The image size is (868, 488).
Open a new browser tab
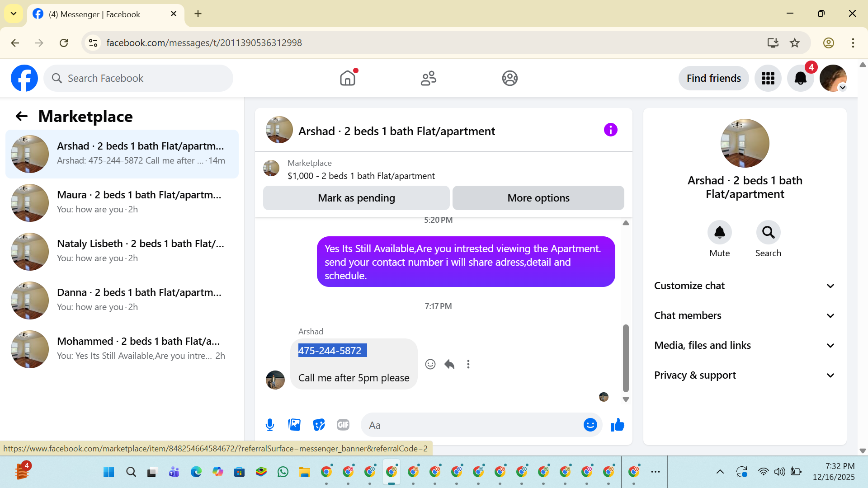tap(198, 14)
